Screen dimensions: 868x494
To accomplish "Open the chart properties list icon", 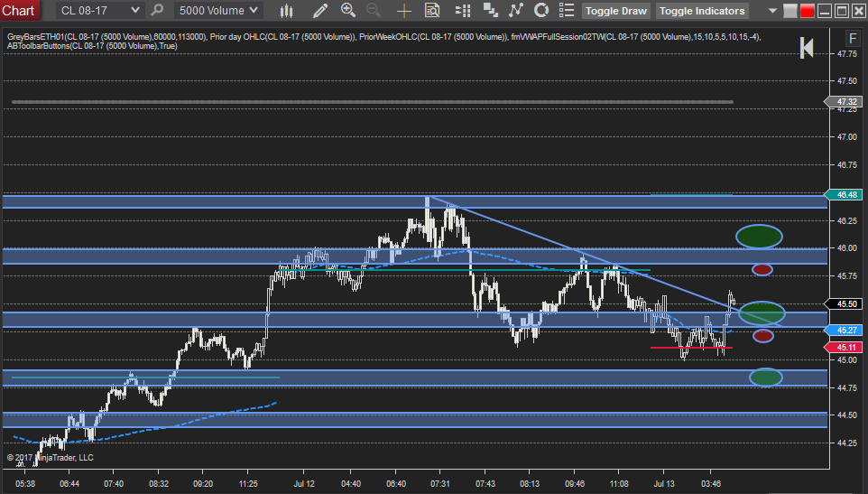I will tap(567, 10).
